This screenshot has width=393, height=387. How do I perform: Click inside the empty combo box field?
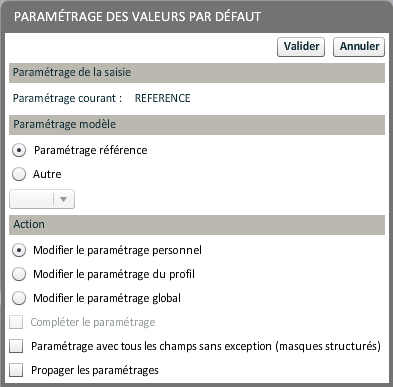coord(31,199)
